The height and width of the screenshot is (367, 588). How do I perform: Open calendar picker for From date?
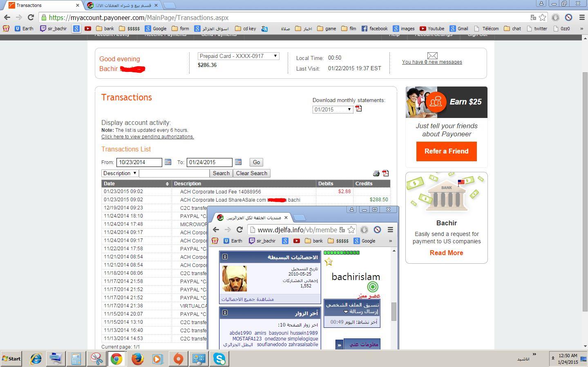point(168,162)
